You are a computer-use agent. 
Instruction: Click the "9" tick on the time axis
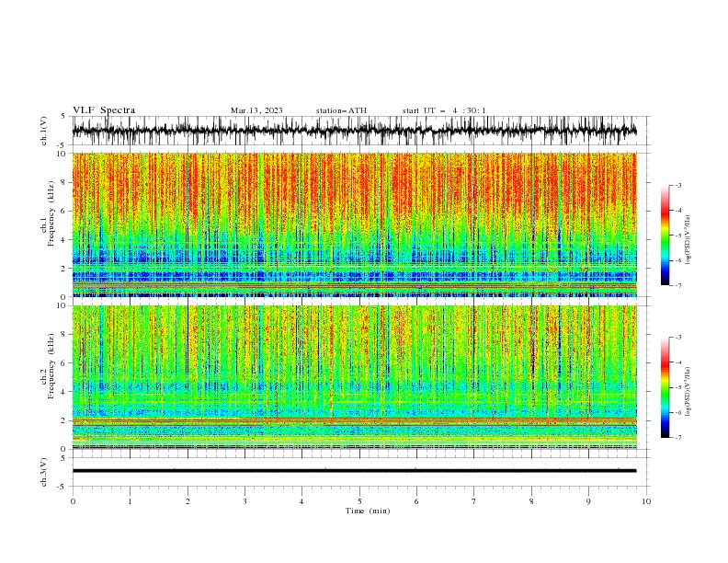coord(588,501)
